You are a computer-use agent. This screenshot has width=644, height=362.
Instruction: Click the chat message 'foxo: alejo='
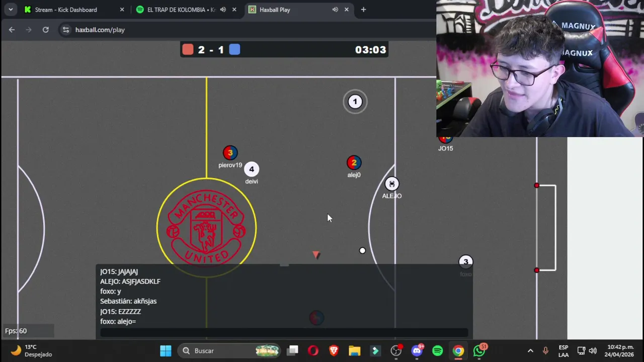click(118, 321)
